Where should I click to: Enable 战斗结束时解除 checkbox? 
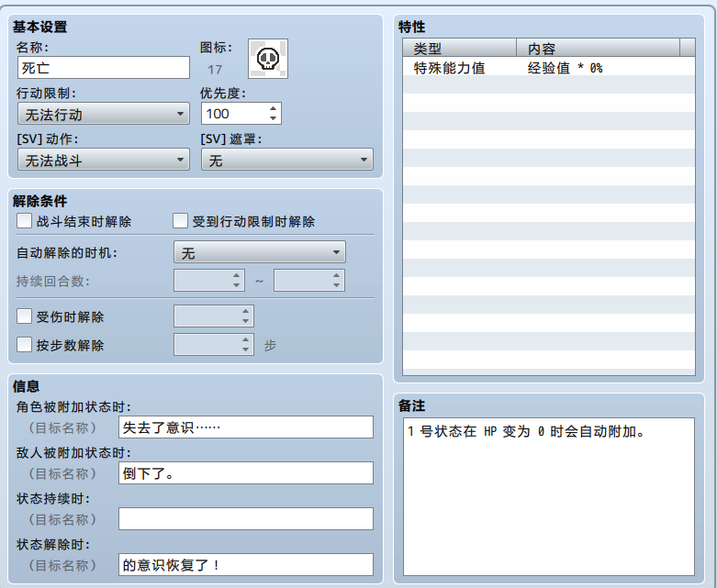24,221
